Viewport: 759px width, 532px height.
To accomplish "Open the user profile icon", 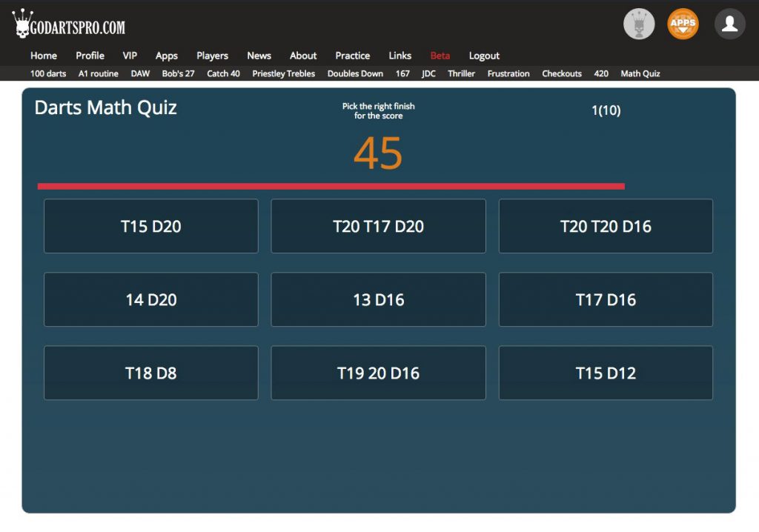I will [x=729, y=24].
